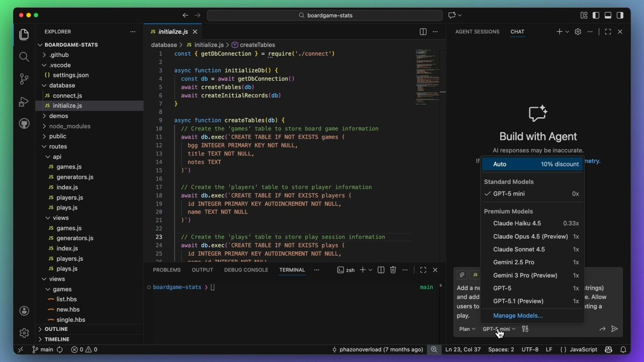This screenshot has width=644, height=362.
Task: Choose the Gemini 2.5 Pro model
Action: pyautogui.click(x=532, y=262)
